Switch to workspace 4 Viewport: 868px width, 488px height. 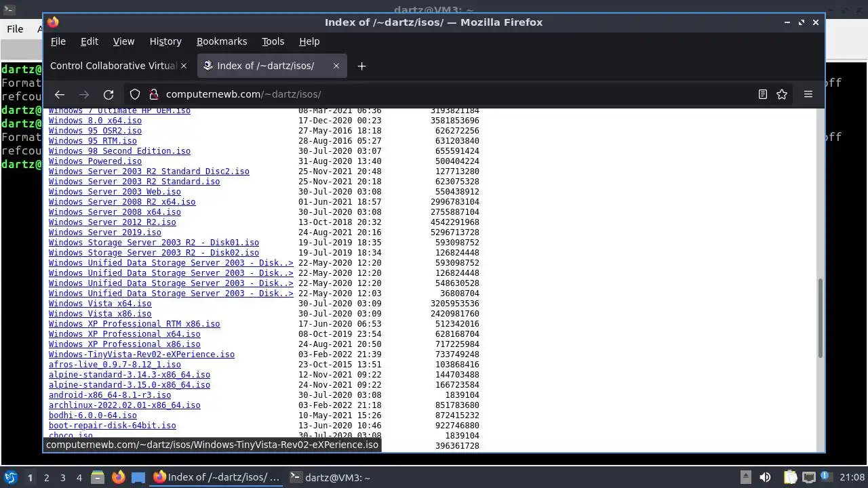(x=79, y=477)
